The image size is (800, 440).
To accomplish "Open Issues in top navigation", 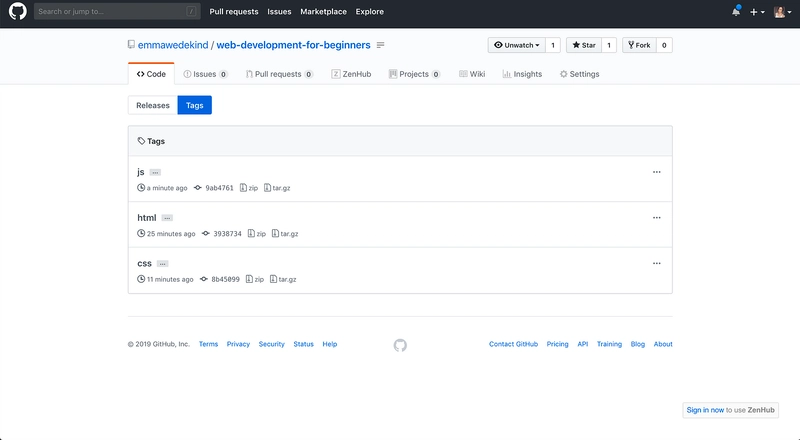I will point(279,11).
